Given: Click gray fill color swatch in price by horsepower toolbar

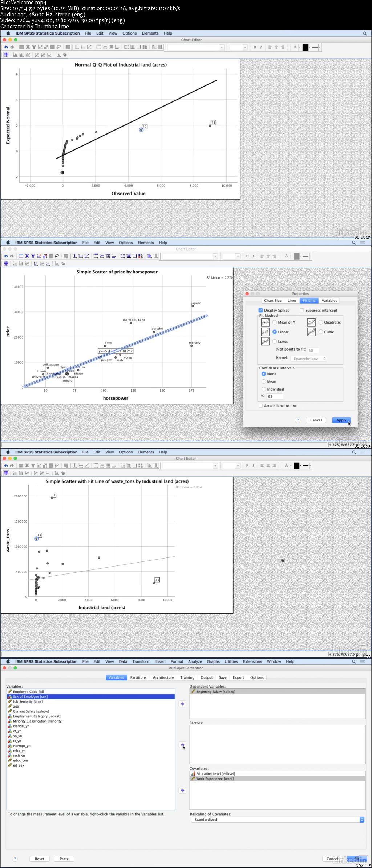Looking at the screenshot, I should (296, 256).
